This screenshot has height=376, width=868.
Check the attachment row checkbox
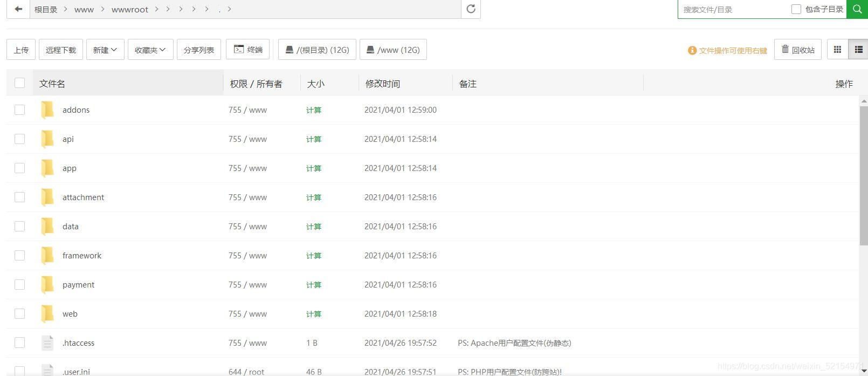(20, 197)
